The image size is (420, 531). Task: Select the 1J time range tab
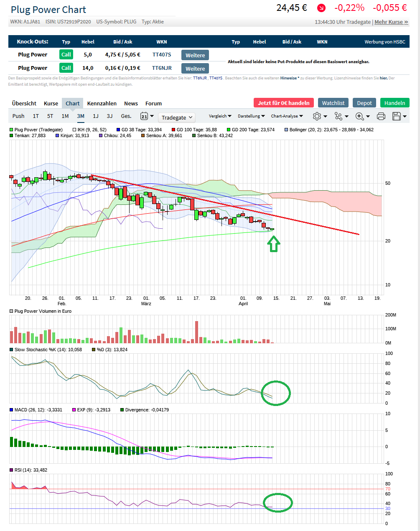[96, 116]
